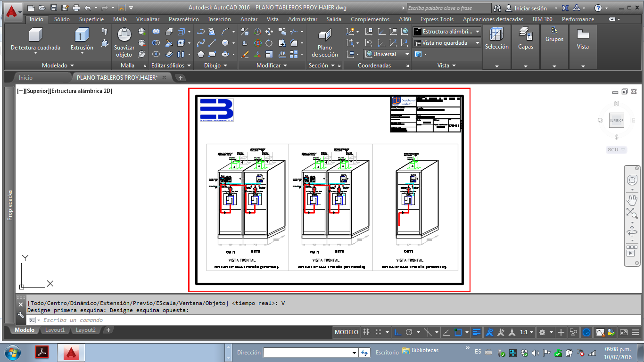
Task: Open the Adobe Reader taskbar icon
Action: (42, 352)
